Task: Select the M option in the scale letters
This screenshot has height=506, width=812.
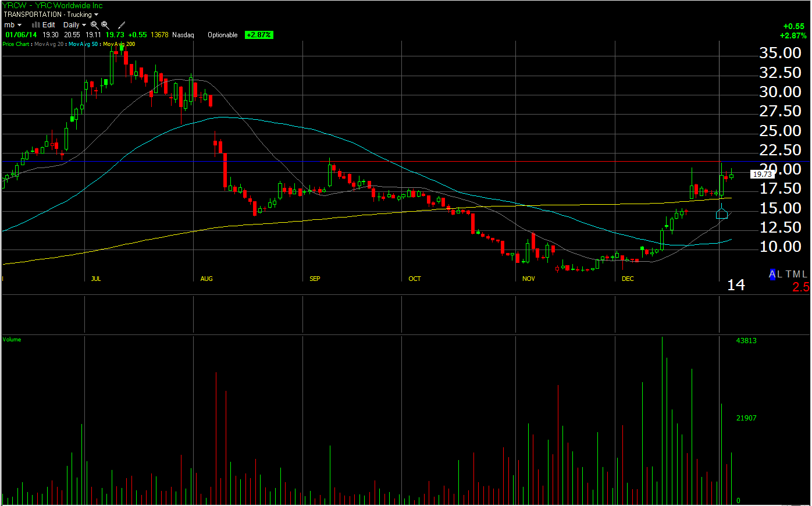Action: (x=797, y=274)
